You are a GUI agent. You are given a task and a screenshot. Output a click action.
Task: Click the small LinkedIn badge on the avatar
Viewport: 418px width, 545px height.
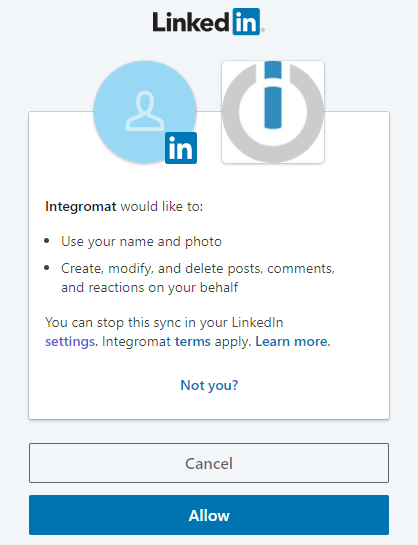point(181,148)
